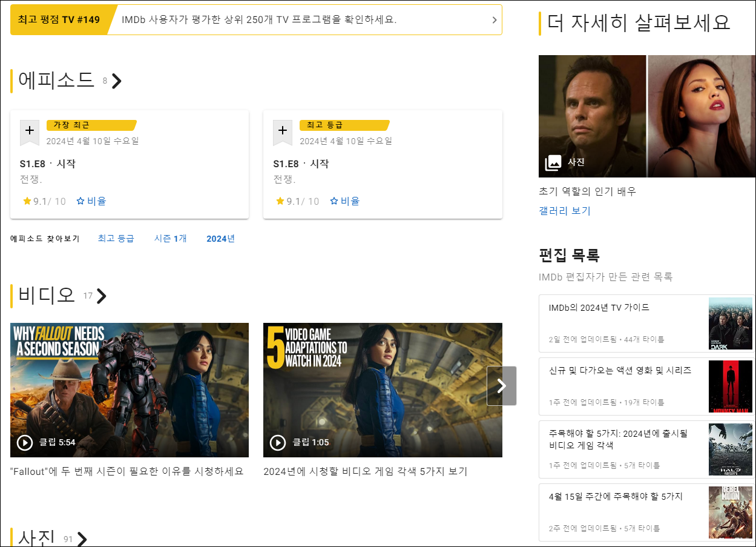Open the 편집 목록 heading
Image resolution: width=756 pixels, height=547 pixels.
point(569,254)
